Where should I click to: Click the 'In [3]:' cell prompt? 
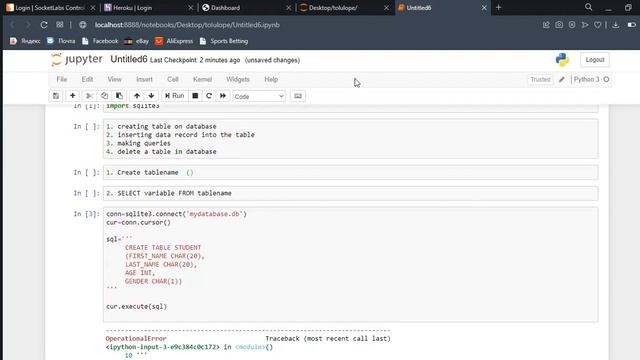[x=86, y=213]
